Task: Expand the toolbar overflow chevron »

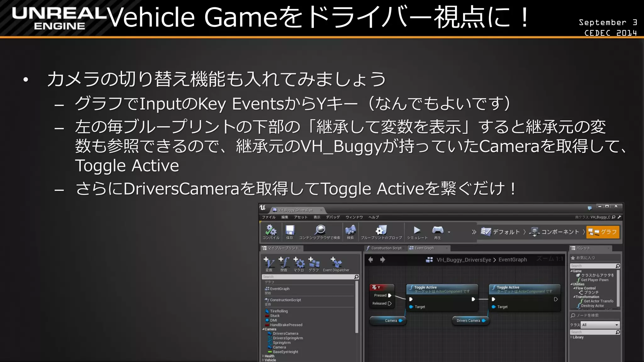Action: (474, 232)
